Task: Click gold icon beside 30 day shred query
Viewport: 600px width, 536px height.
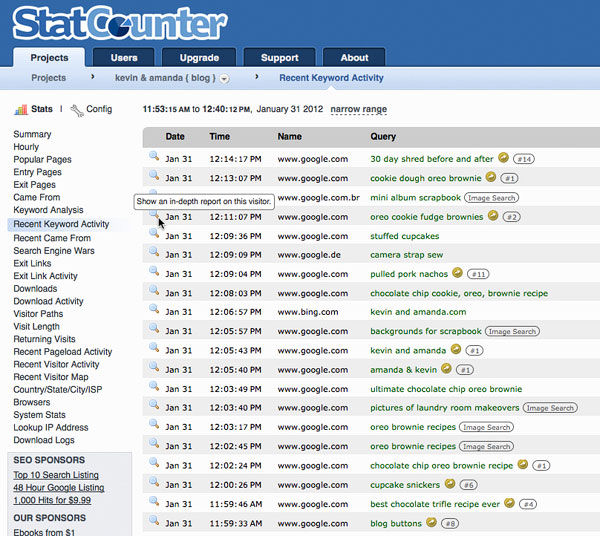Action: 503,157
